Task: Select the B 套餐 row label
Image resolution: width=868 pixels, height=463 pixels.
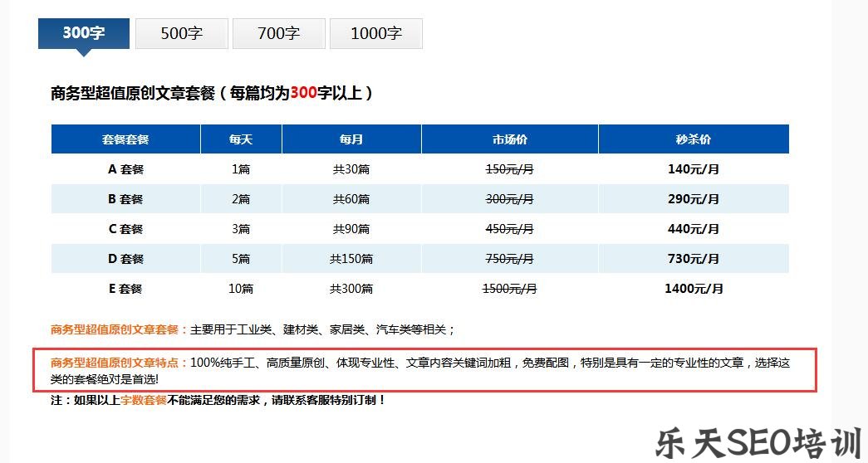Action: coord(125,199)
